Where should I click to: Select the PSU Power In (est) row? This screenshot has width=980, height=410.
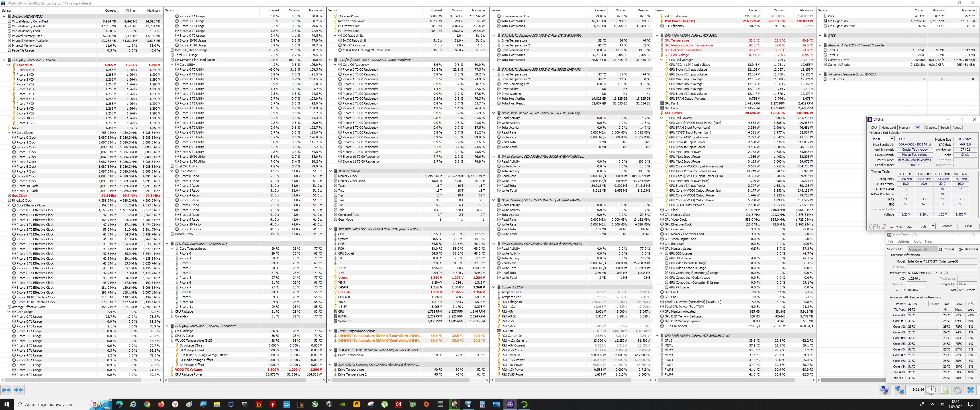click(x=735, y=21)
